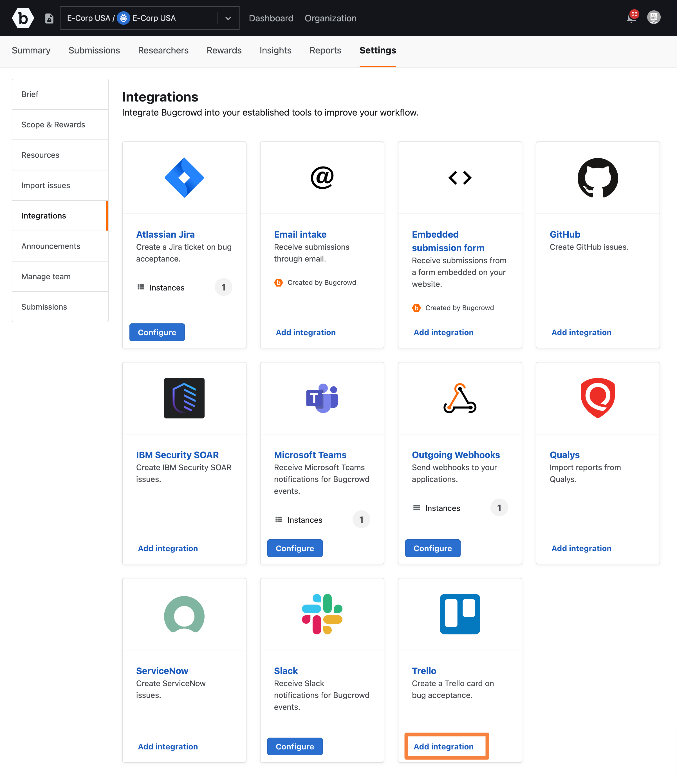
Task: Click Add integration for Email intake
Action: pyautogui.click(x=306, y=332)
